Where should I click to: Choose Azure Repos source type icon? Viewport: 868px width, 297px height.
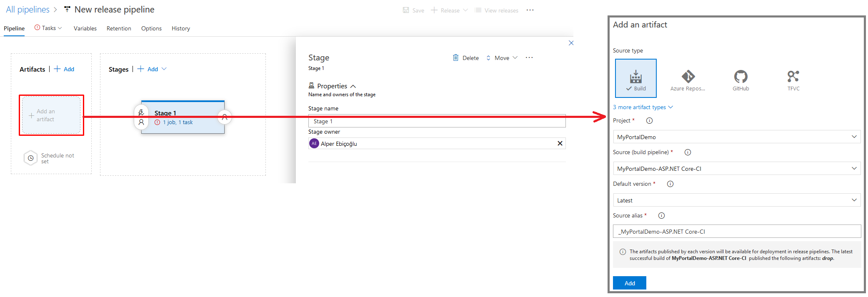click(x=688, y=76)
